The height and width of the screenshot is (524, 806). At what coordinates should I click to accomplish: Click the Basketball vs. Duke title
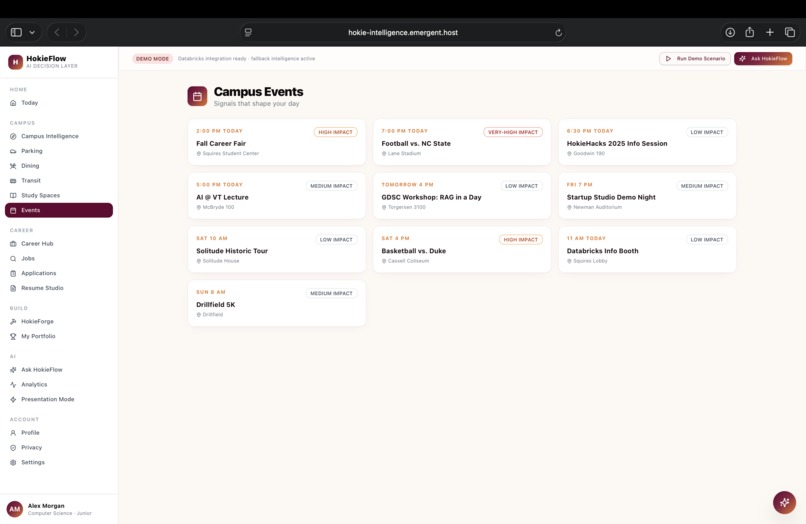coord(414,251)
